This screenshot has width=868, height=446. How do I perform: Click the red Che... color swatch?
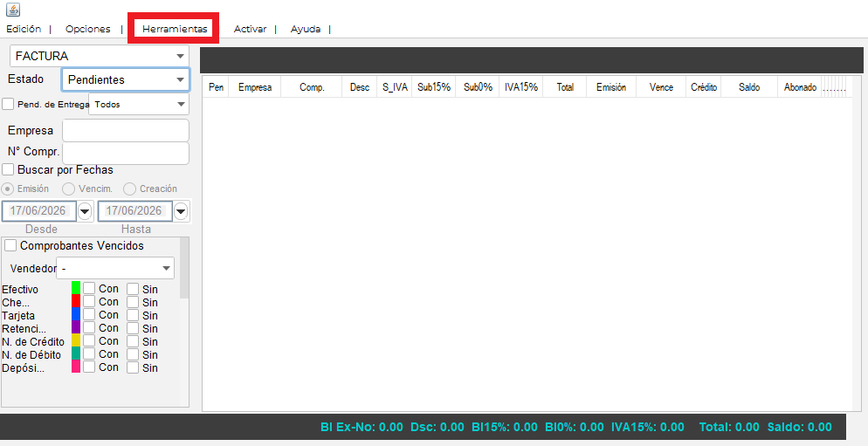[76, 301]
